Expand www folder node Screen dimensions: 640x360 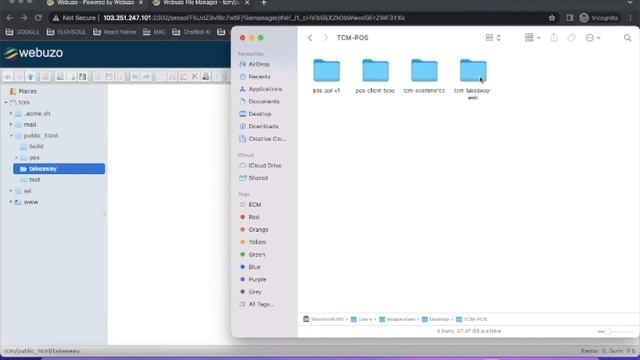(x=11, y=202)
